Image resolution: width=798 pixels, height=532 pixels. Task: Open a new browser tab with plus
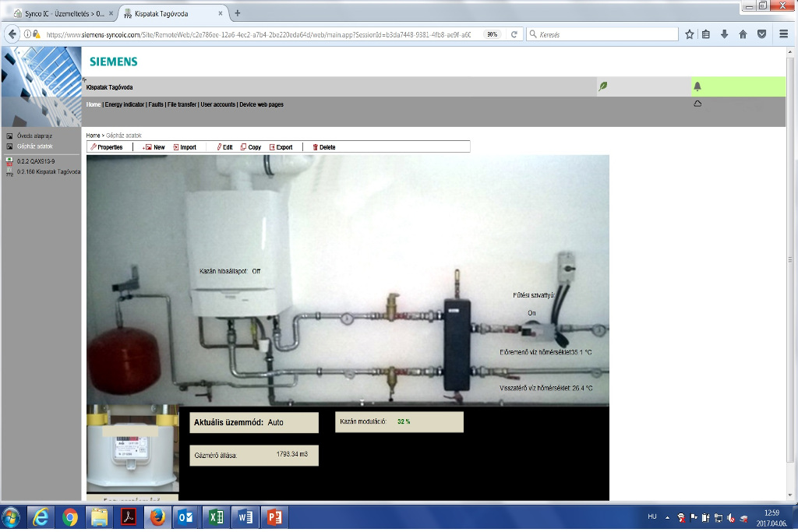pyautogui.click(x=237, y=13)
